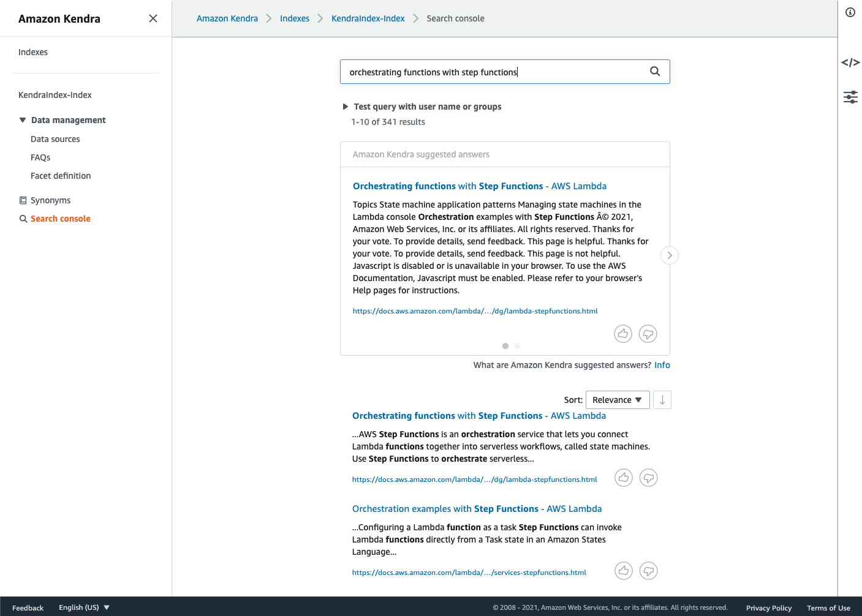Thumbs up the suggested answer
This screenshot has height=616, width=862.
tap(623, 334)
